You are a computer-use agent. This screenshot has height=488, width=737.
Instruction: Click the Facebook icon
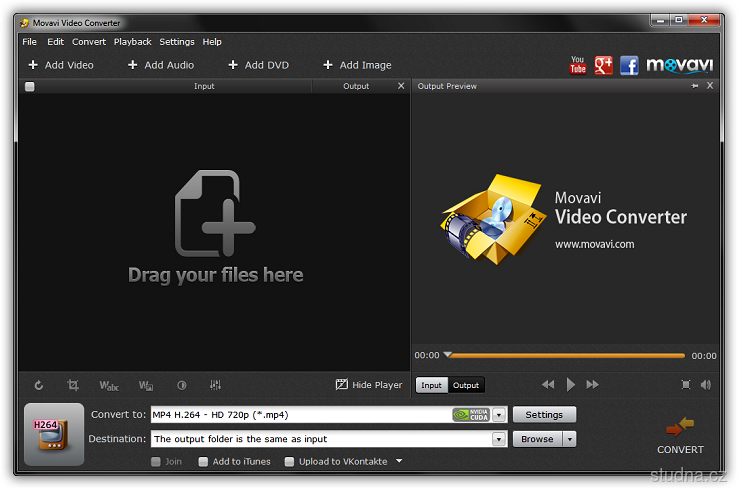pos(629,65)
